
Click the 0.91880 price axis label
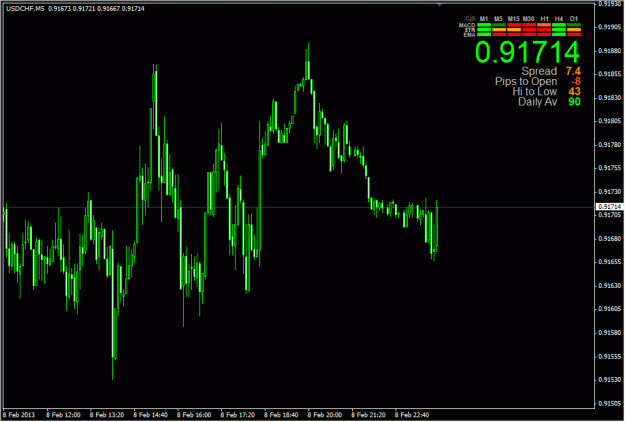pos(610,51)
